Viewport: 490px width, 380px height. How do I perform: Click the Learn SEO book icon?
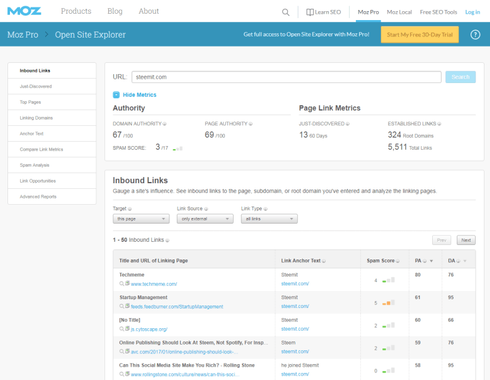(x=310, y=12)
